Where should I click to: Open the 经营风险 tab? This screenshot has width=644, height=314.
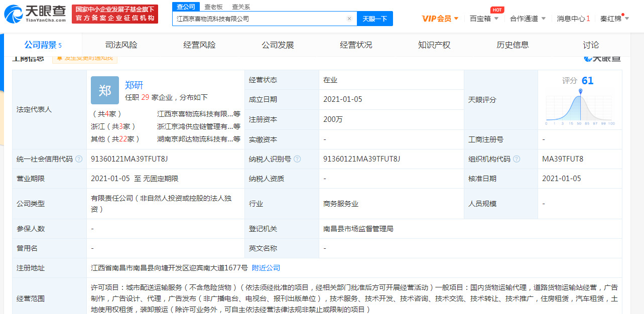[x=200, y=45]
